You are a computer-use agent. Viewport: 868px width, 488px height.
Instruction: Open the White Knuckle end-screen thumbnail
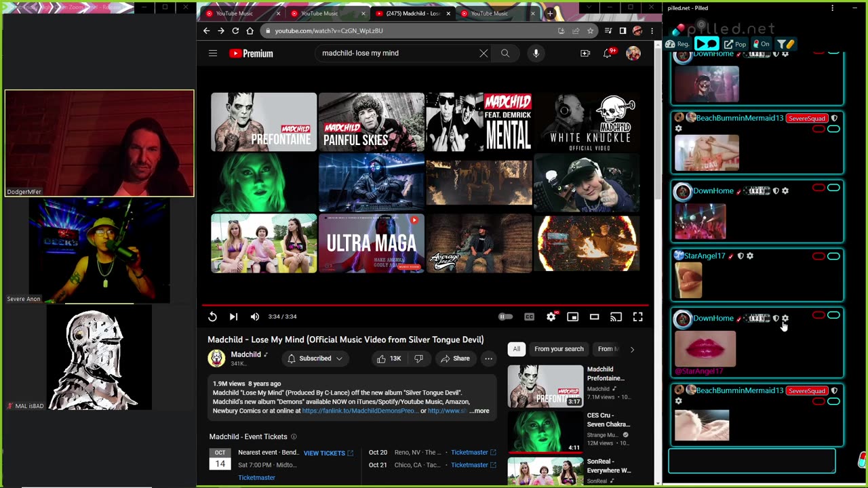coord(587,122)
